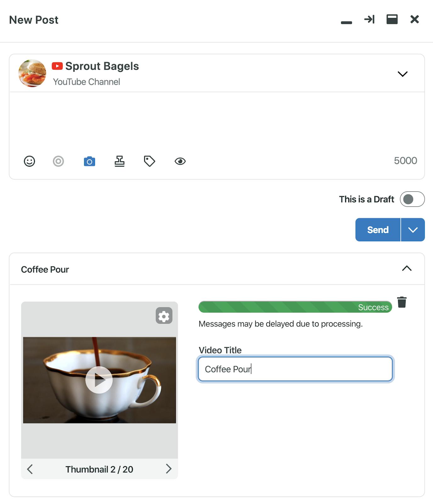
Task: Open video thumbnail settings gear
Action: pyautogui.click(x=164, y=316)
